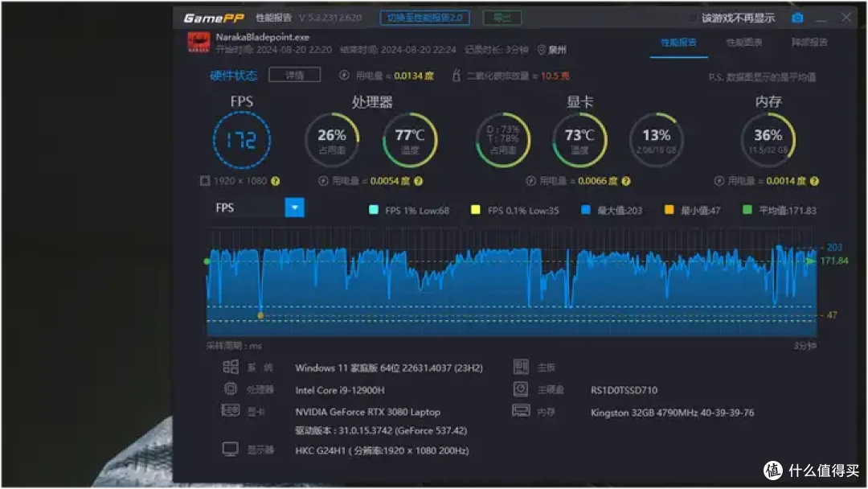Click the hard disk icon beside 主硬盘
Image resolution: width=868 pixels, height=489 pixels.
521,388
